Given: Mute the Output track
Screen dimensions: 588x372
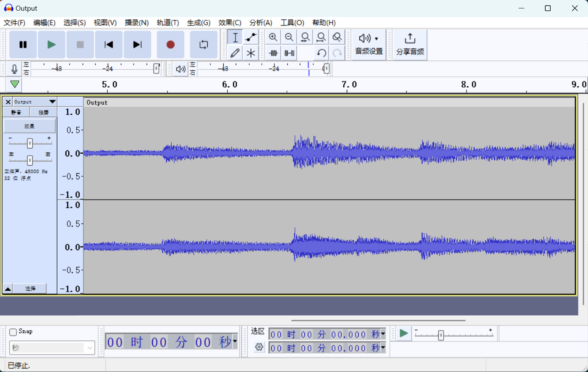Looking at the screenshot, I should [16, 112].
